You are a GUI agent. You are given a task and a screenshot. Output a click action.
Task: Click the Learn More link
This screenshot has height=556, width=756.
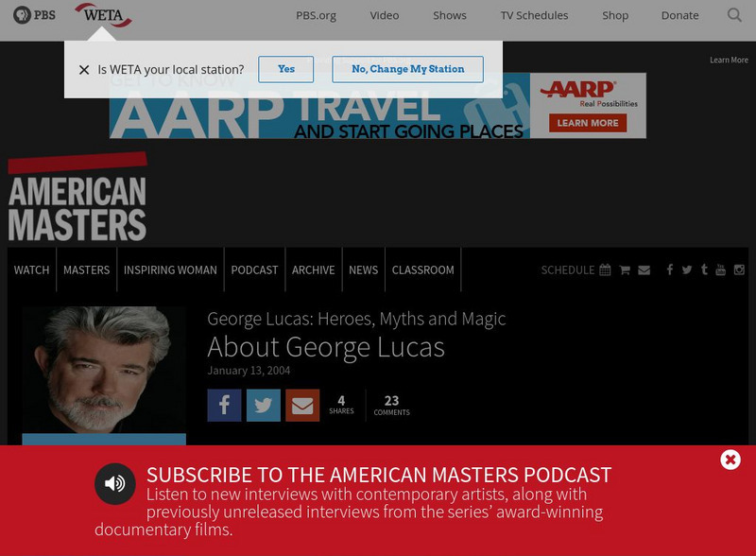(x=728, y=59)
